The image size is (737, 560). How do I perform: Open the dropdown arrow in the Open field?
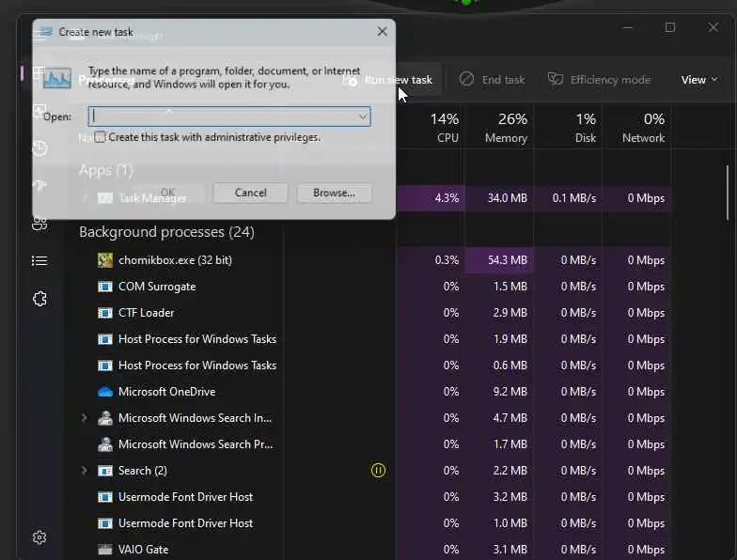coord(363,117)
